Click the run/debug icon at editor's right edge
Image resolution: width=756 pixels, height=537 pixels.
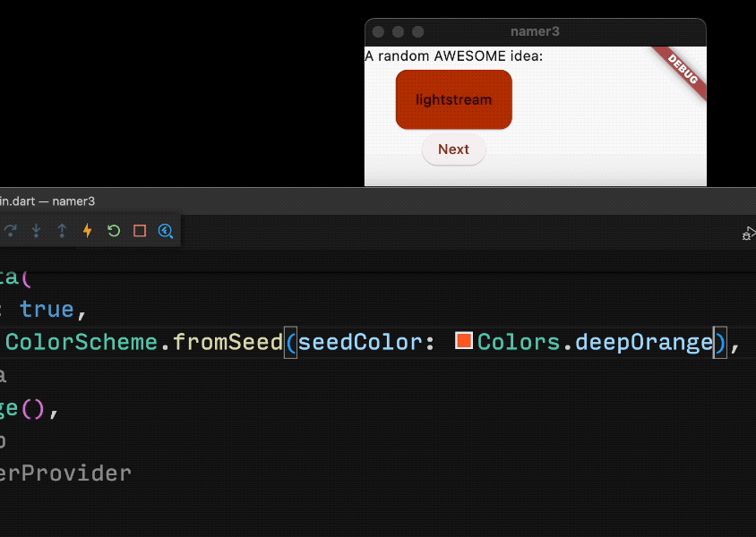coord(748,234)
